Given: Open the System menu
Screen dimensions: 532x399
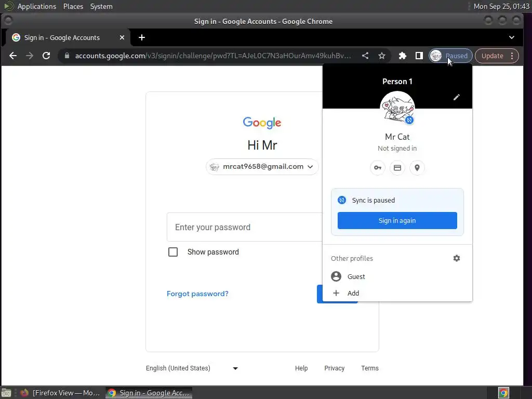Looking at the screenshot, I should pos(101,6).
